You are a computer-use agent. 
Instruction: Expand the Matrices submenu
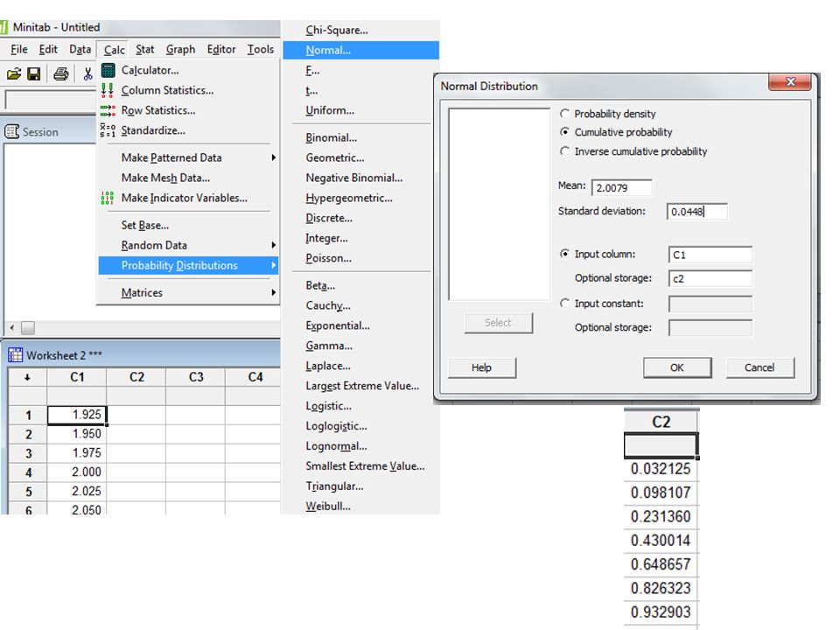(273, 292)
